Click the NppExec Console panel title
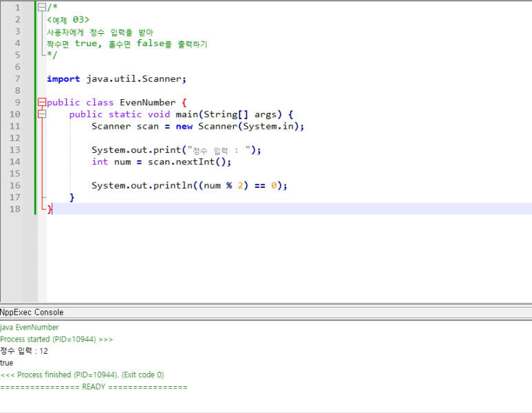Viewport: 532px width, 413px height. [x=32, y=313]
